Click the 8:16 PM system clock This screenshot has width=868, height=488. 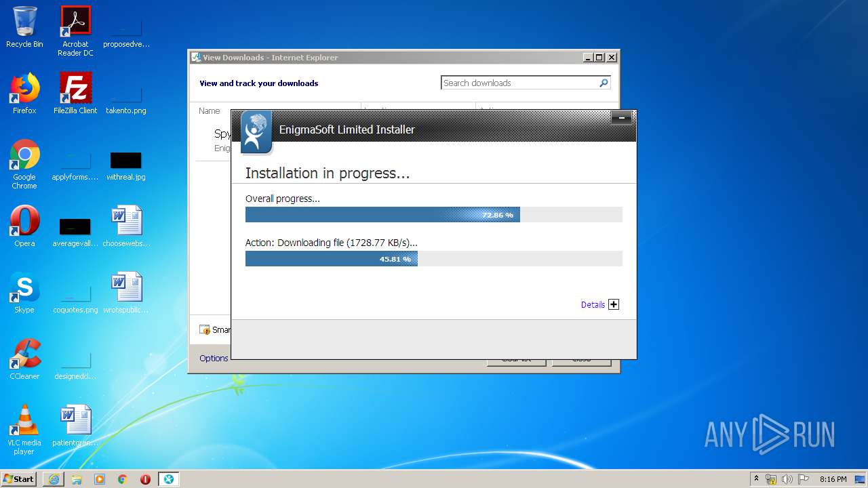coord(833,479)
